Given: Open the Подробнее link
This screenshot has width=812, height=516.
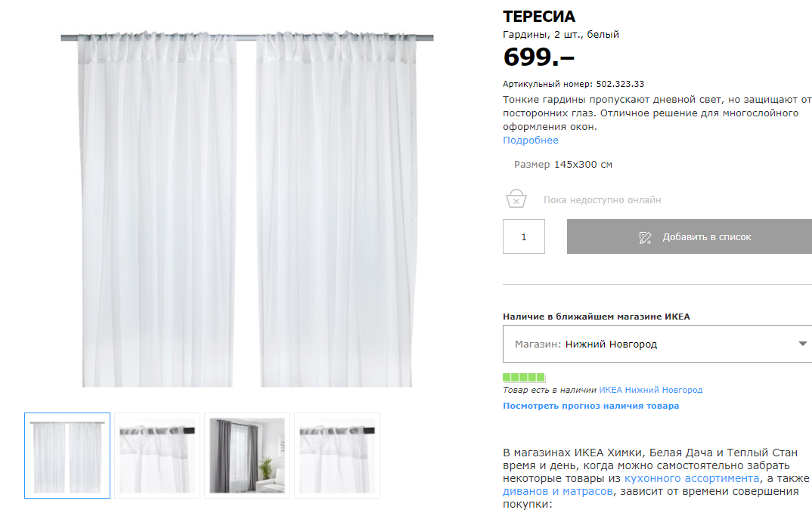Looking at the screenshot, I should 530,141.
